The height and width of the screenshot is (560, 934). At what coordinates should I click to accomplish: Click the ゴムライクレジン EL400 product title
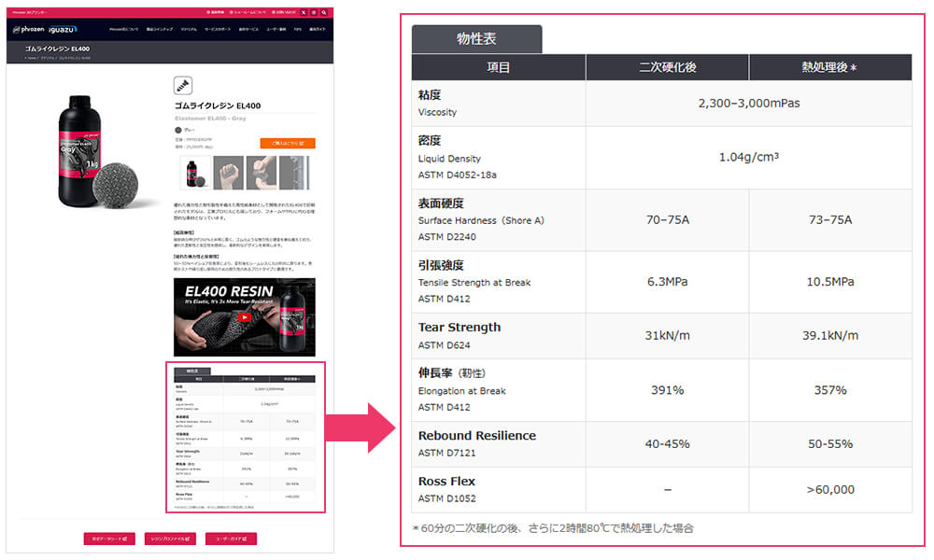coord(218,105)
